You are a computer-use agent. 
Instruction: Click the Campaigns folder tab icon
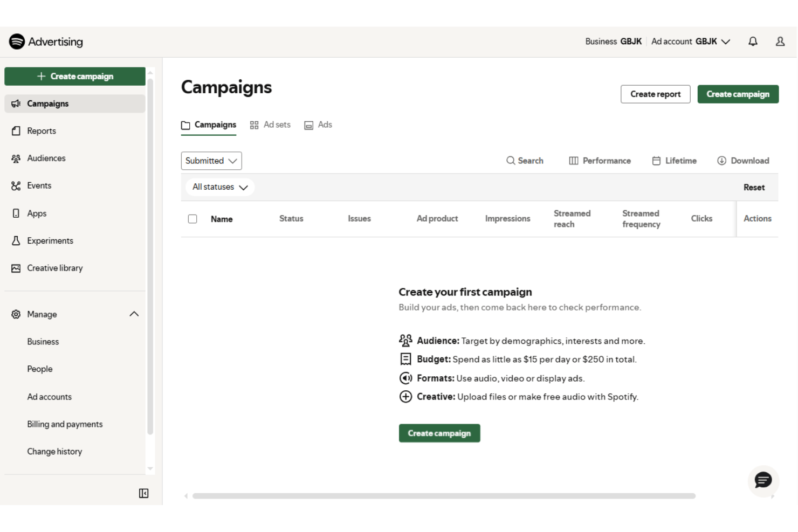185,125
